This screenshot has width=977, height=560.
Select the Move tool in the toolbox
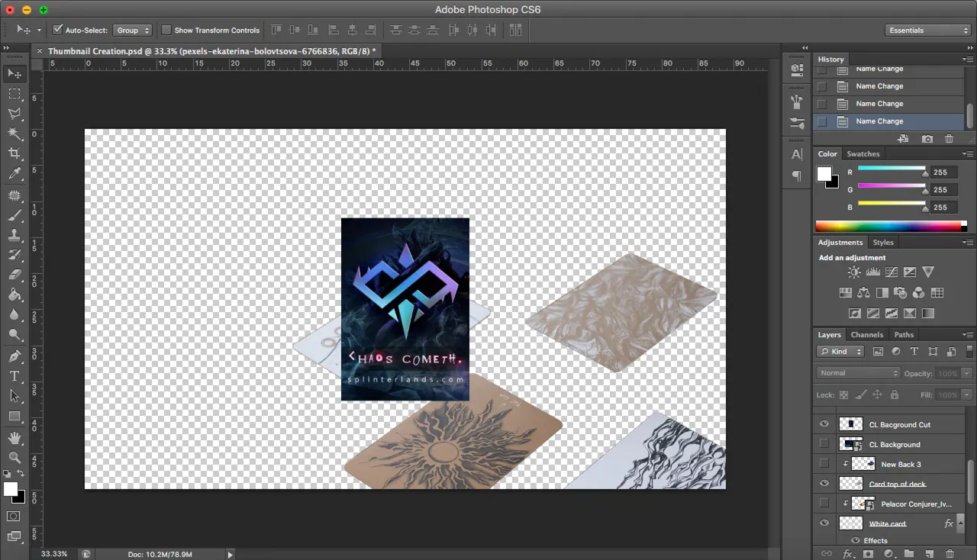[x=15, y=73]
